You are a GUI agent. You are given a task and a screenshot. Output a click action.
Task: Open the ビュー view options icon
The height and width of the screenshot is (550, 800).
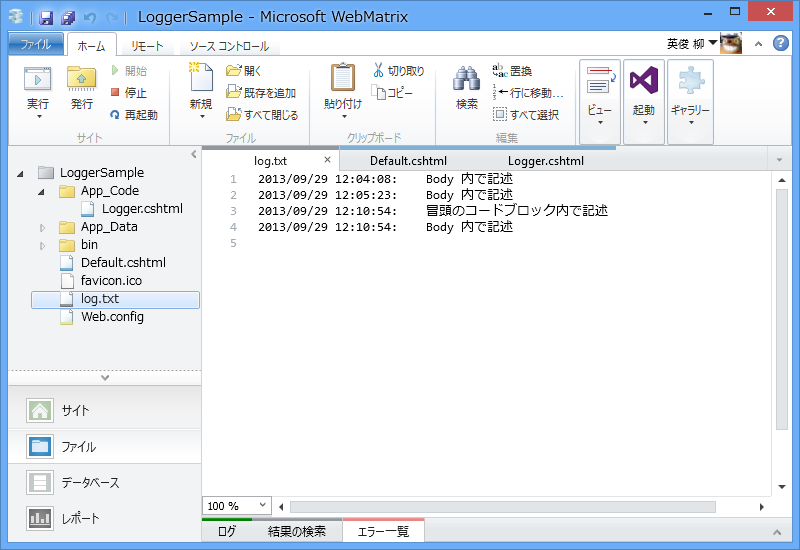click(600, 101)
